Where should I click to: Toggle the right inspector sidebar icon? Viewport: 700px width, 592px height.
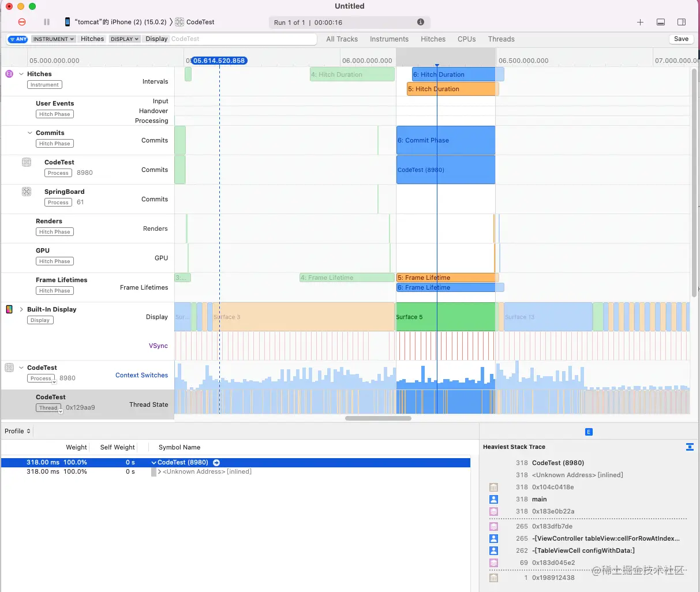(682, 22)
